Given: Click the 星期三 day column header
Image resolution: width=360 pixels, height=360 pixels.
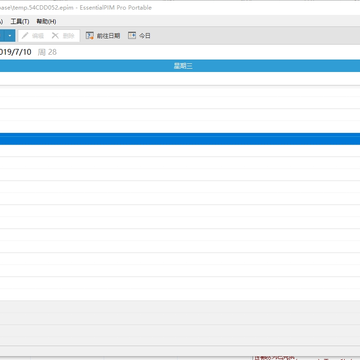Looking at the screenshot, I should [x=180, y=66].
